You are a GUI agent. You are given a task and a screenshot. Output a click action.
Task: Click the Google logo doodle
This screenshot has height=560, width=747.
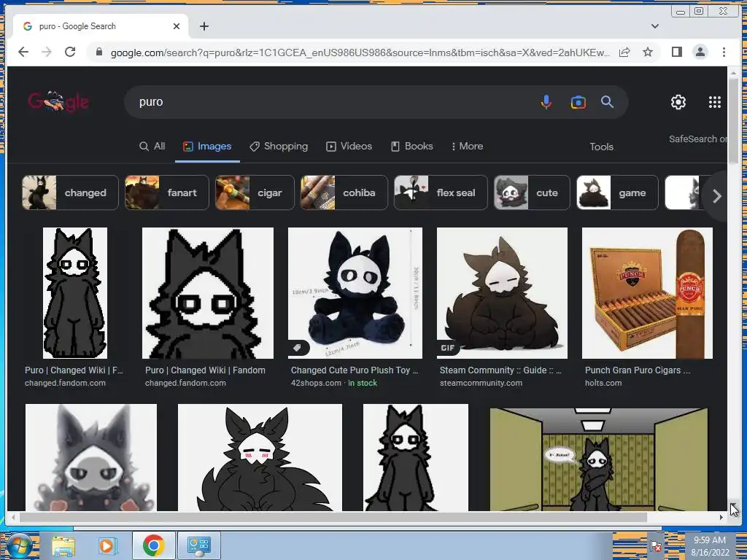(58, 101)
